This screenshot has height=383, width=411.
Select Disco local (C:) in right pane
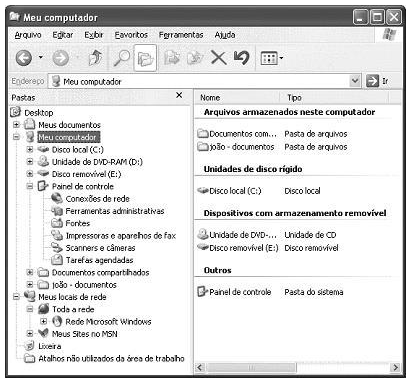[229, 191]
